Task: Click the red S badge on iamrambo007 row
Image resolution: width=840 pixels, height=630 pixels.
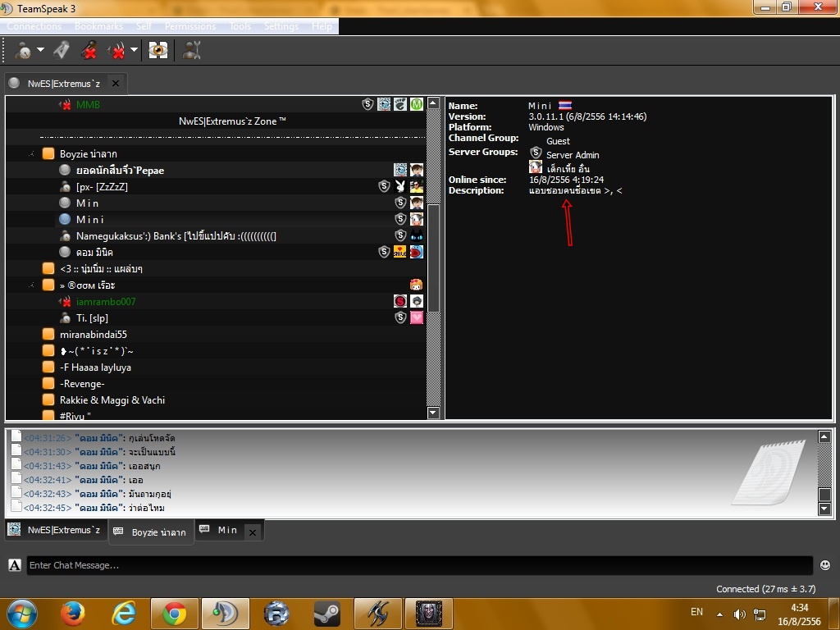Action: click(x=400, y=301)
